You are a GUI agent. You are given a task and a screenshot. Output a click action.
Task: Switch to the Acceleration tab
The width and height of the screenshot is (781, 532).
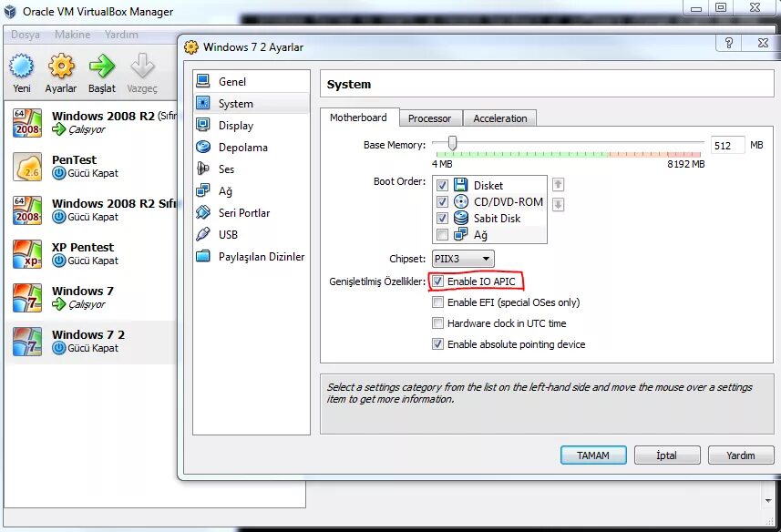[500, 118]
